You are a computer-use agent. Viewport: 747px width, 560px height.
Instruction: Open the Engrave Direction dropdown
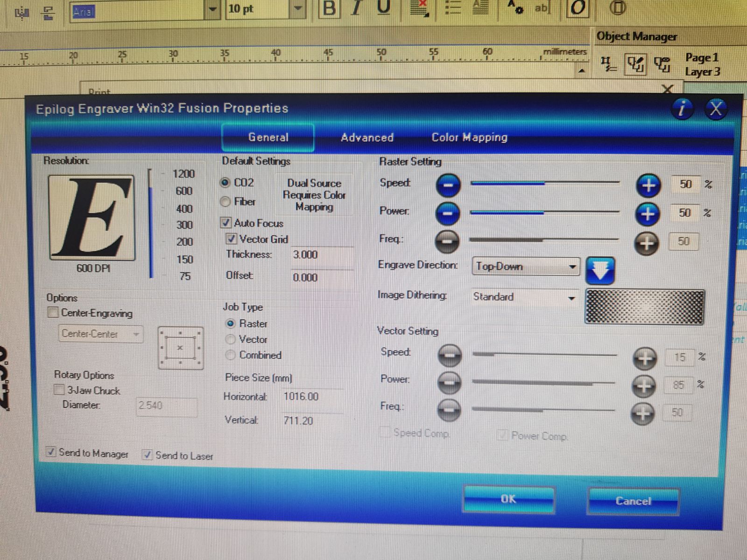[526, 266]
